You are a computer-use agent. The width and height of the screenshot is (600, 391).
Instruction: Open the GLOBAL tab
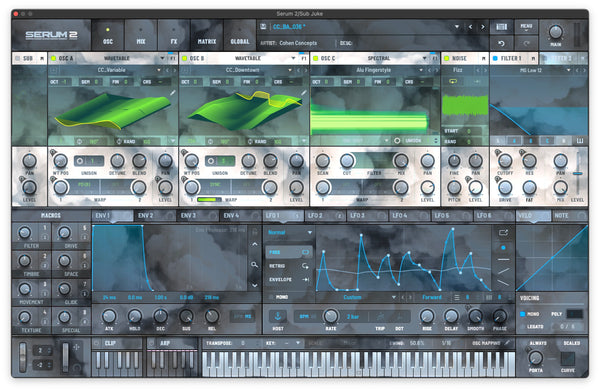point(240,35)
